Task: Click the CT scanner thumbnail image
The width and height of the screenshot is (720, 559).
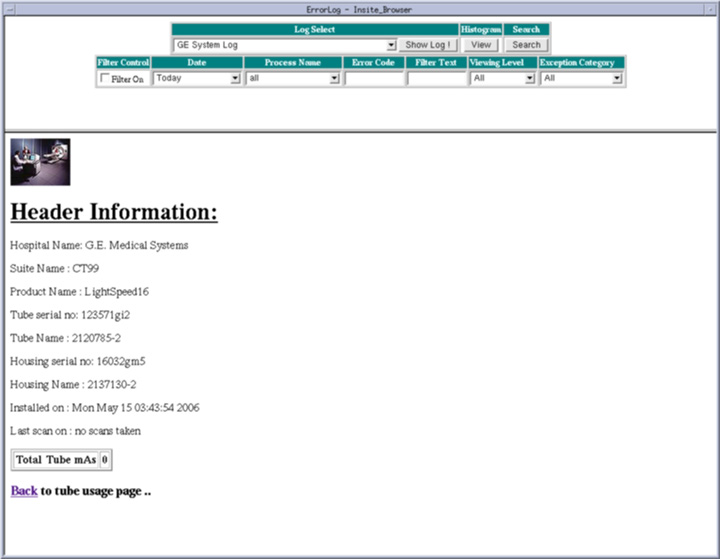Action: (40, 162)
